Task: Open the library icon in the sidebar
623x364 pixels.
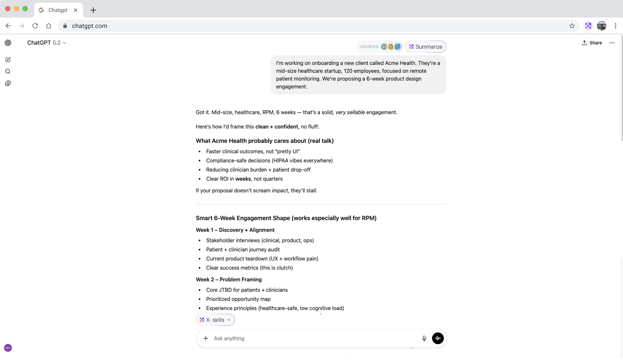Action: click(8, 83)
